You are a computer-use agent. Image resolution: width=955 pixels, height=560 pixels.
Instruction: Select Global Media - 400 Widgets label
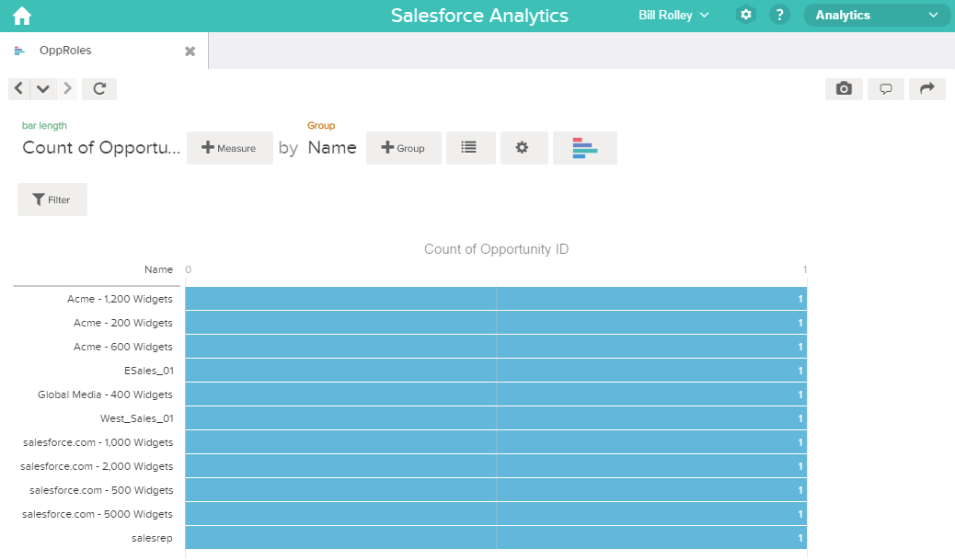105,394
